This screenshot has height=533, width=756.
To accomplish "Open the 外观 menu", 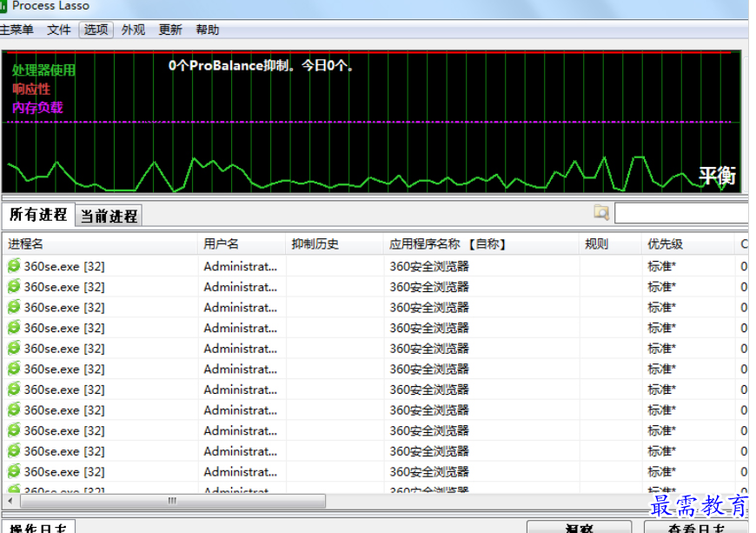I will pos(133,30).
